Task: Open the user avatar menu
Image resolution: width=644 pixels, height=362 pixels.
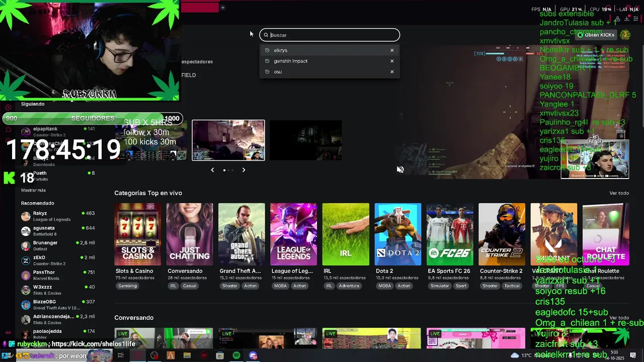Action: (625, 35)
